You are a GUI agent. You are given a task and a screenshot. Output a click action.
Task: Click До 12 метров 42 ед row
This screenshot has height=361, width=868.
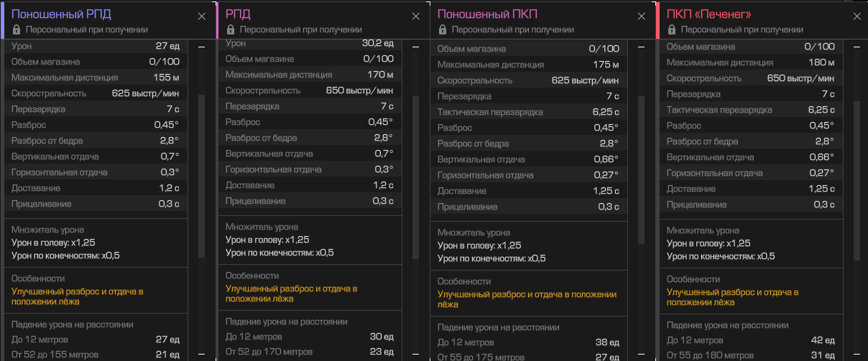click(751, 340)
